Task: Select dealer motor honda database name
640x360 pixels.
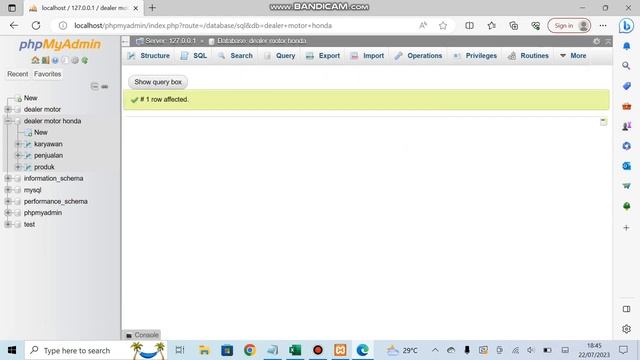Action: 52,121
